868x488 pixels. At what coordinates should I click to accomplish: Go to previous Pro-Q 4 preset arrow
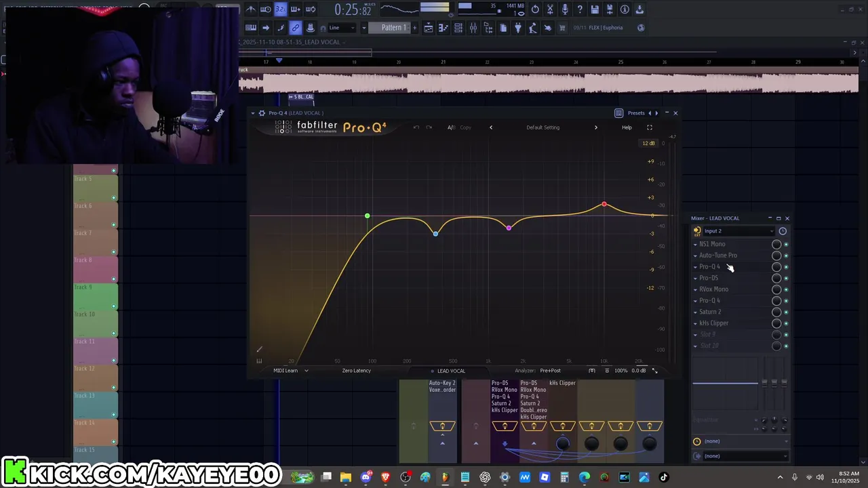(x=491, y=127)
